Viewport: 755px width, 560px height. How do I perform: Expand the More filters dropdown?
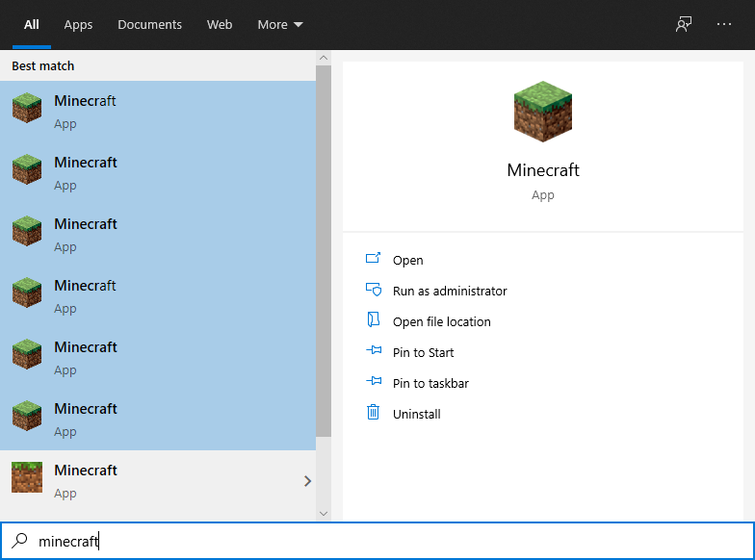[280, 25]
